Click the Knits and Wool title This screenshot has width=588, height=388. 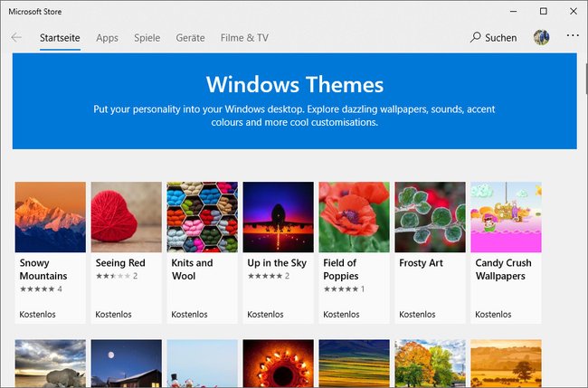tap(192, 270)
